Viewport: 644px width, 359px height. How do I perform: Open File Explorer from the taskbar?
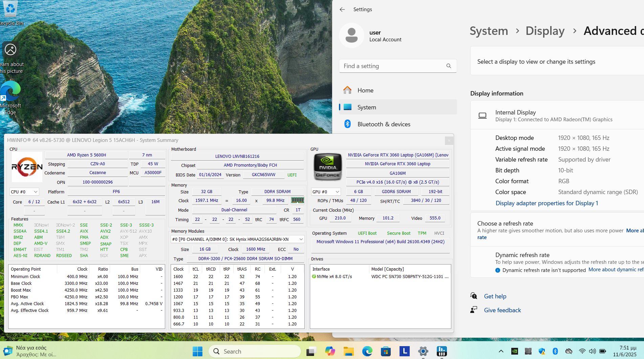click(348, 351)
